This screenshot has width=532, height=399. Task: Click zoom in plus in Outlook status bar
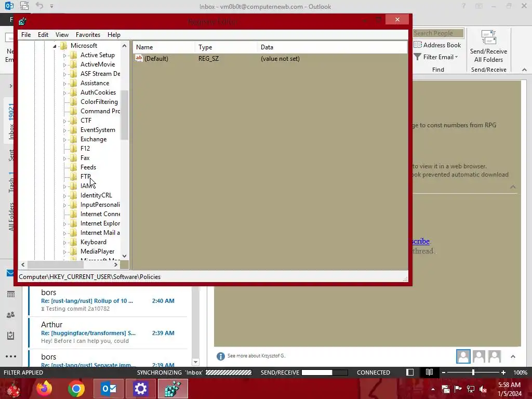click(x=503, y=373)
